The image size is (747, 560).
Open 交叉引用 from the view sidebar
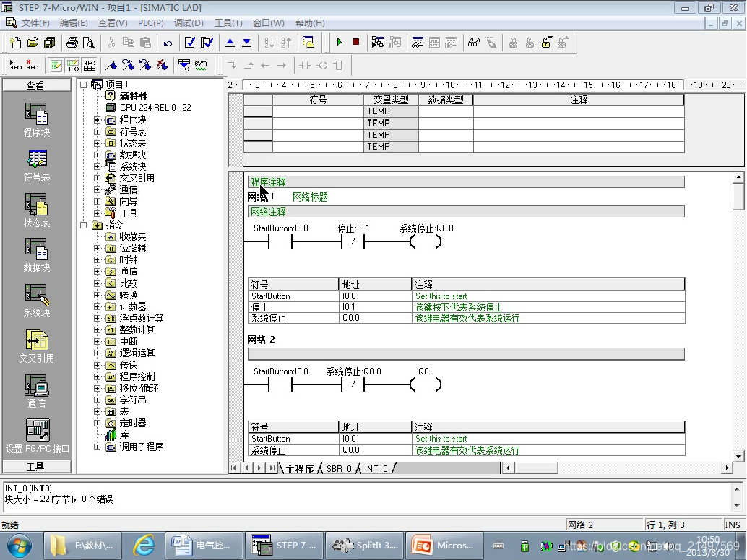pyautogui.click(x=36, y=347)
